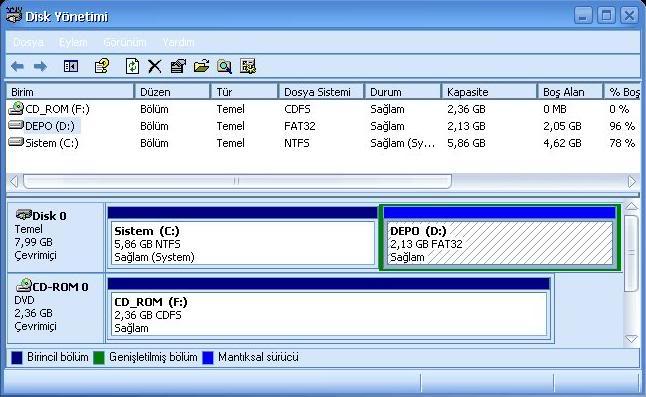
Task: Click the left arrow of horizontal scrollbar
Action: click(14, 181)
